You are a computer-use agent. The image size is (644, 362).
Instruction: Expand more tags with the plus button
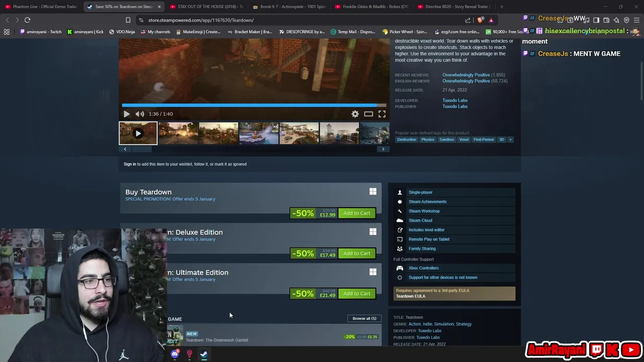(510, 139)
